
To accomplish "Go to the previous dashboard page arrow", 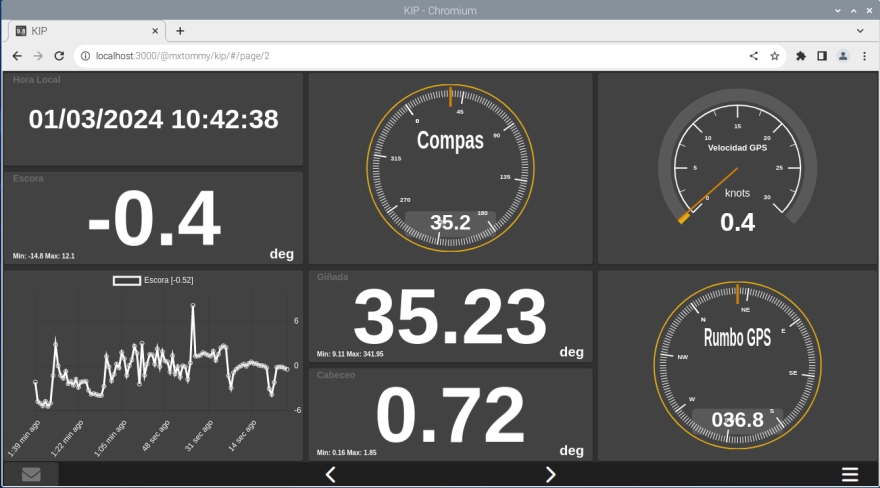I will click(x=330, y=474).
